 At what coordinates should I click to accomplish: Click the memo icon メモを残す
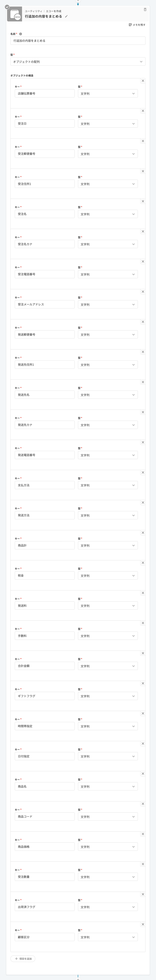tap(131, 25)
